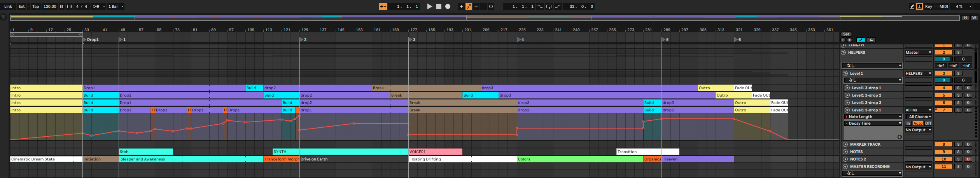Unfold the MARKER TRACK track

click(x=845, y=145)
